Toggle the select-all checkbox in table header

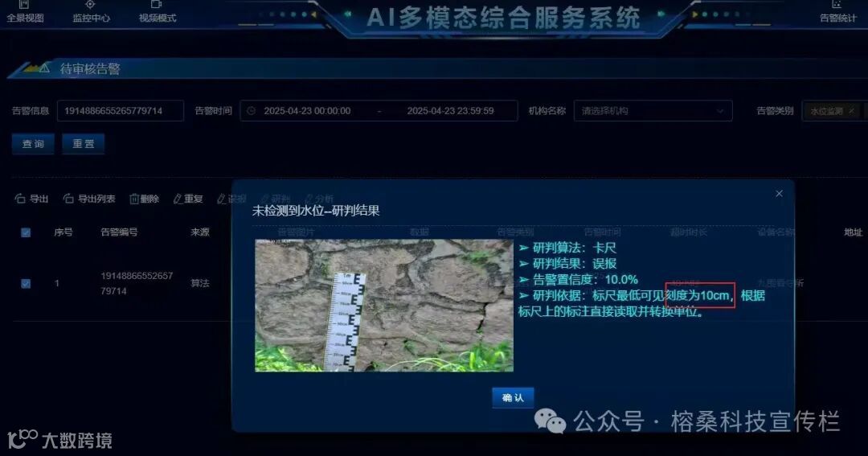[x=26, y=232]
